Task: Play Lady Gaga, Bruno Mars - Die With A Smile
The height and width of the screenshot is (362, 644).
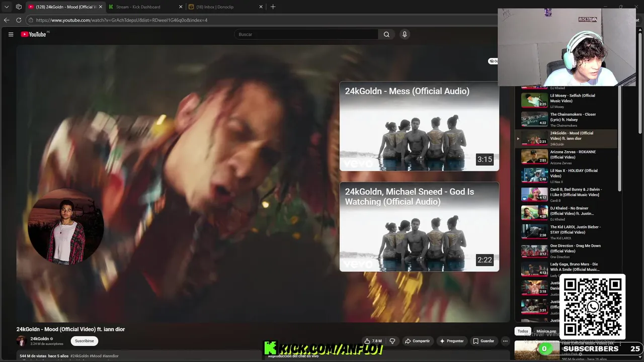Action: pyautogui.click(x=566, y=269)
